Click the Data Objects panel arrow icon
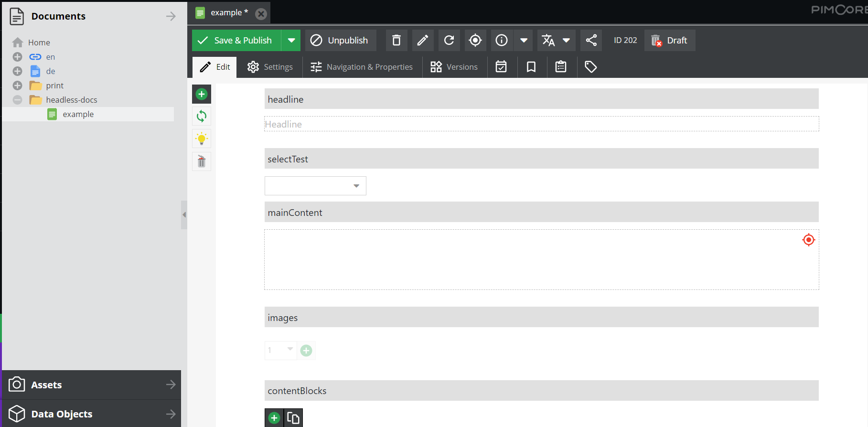Screen dimensions: 868x427 click(x=171, y=414)
